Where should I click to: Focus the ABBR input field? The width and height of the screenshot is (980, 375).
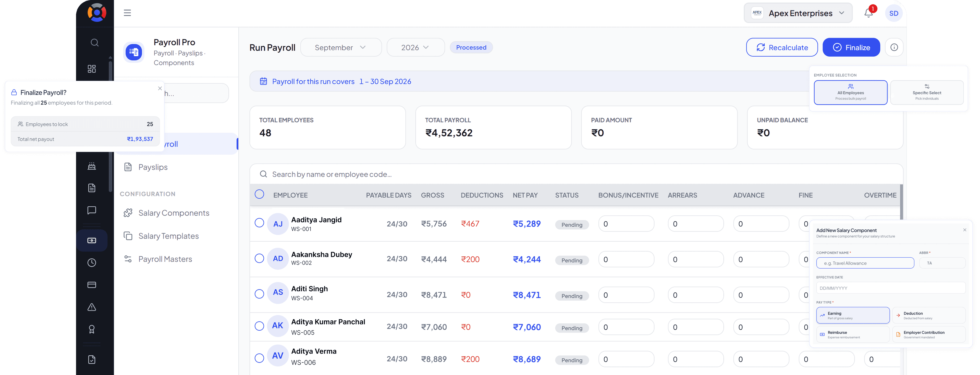942,263
